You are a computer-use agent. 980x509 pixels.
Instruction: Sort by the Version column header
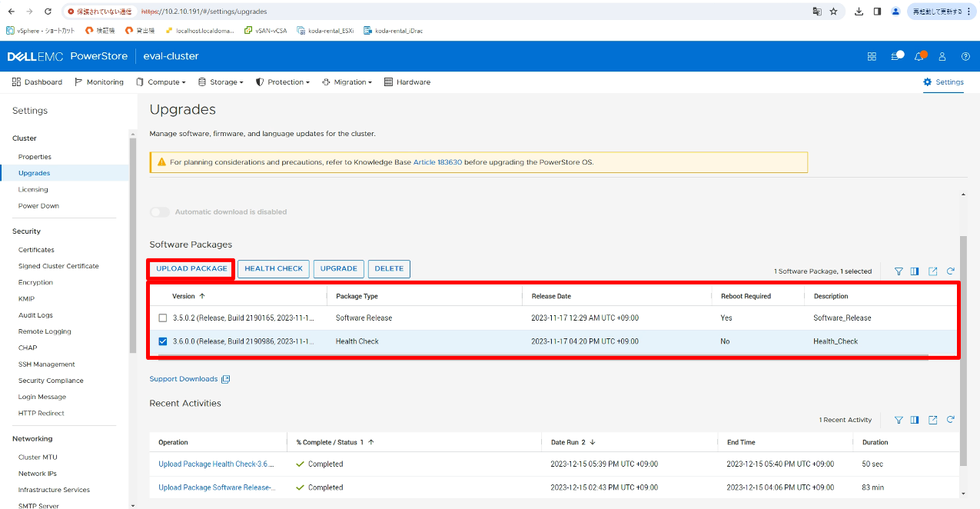tap(188, 296)
